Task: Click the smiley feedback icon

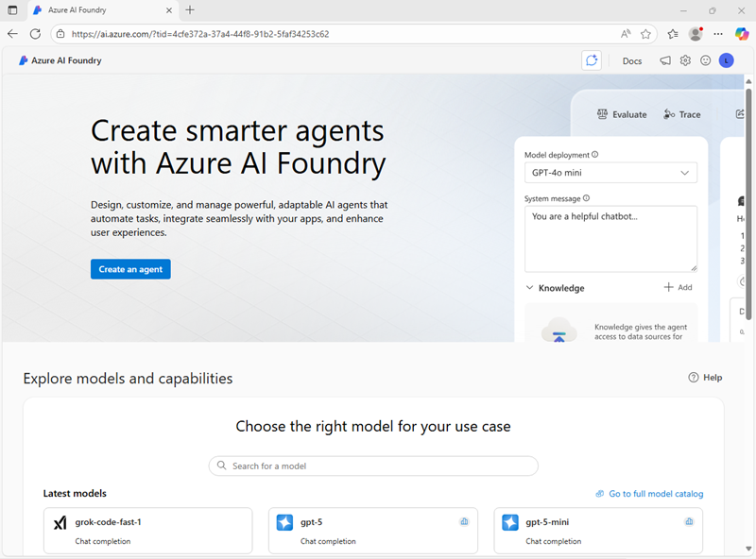Action: click(x=705, y=60)
